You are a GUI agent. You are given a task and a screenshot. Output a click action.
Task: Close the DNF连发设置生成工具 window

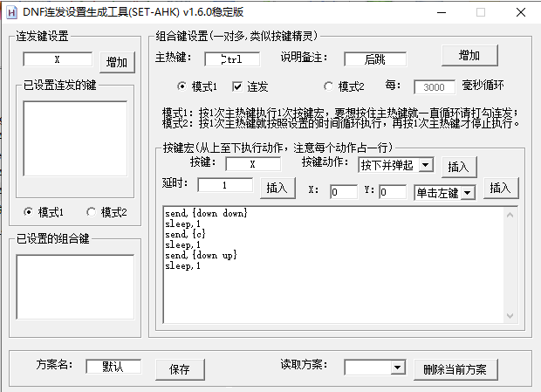tap(521, 13)
